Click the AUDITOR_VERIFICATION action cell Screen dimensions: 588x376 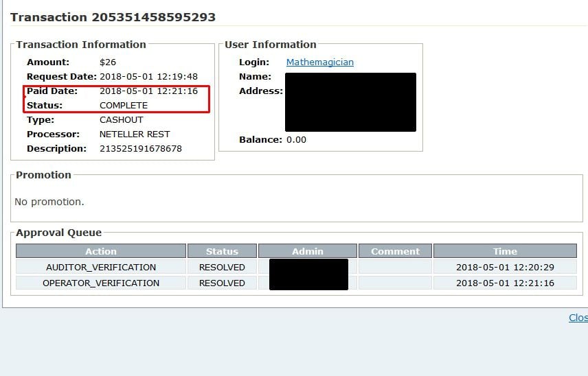(101, 268)
